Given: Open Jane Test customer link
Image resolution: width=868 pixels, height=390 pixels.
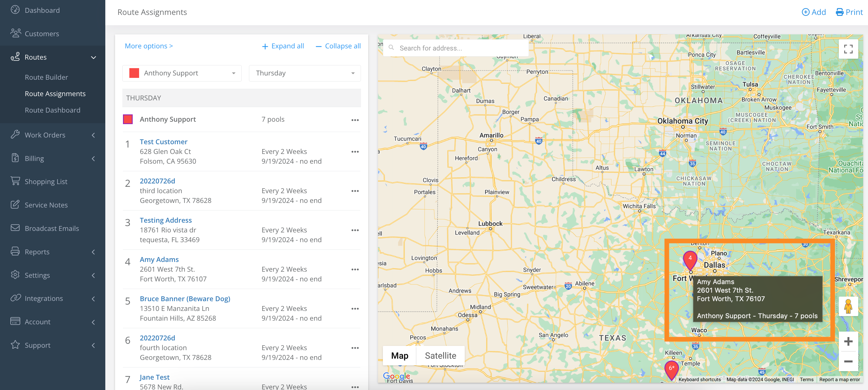Looking at the screenshot, I should (155, 377).
